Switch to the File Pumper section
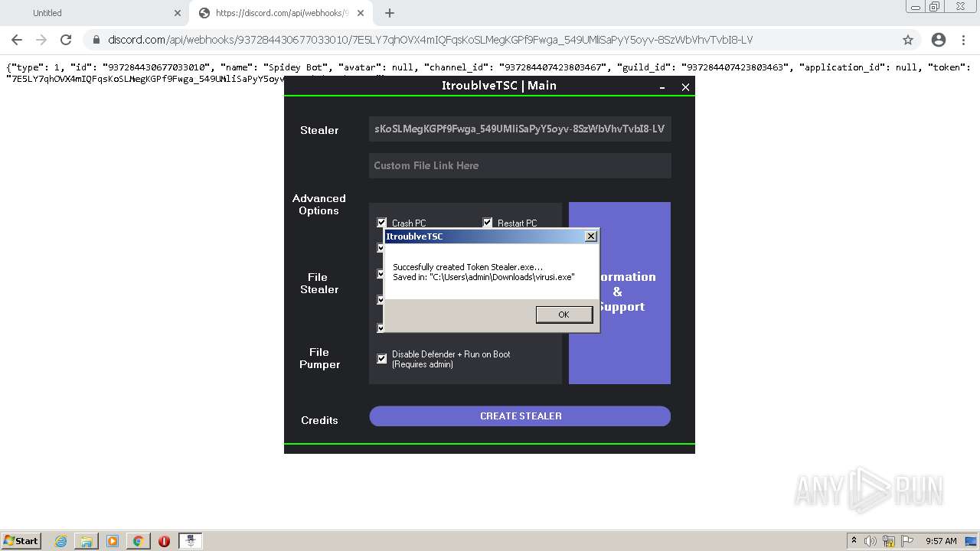 click(319, 358)
